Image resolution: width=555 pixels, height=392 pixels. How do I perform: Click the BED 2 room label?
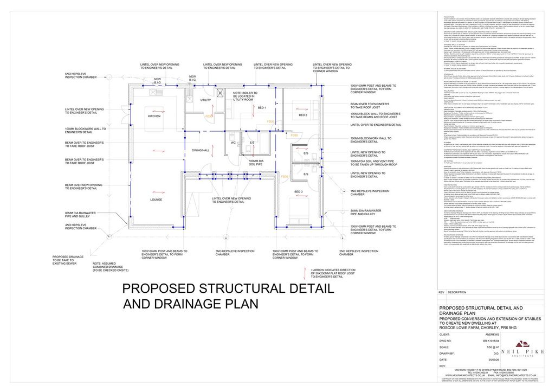pyautogui.click(x=303, y=115)
